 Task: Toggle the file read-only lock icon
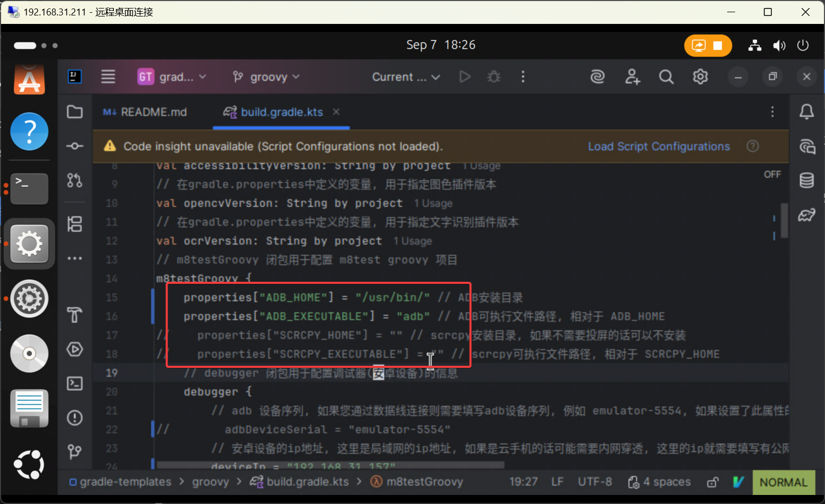tap(712, 482)
